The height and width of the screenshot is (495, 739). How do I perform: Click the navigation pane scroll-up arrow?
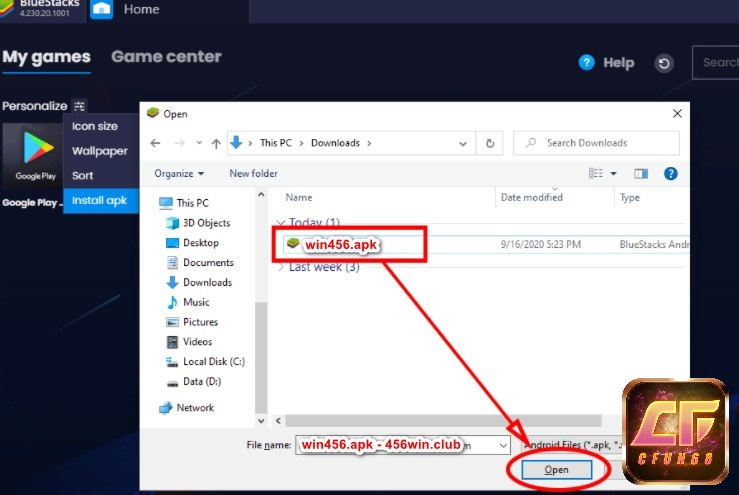coord(261,194)
